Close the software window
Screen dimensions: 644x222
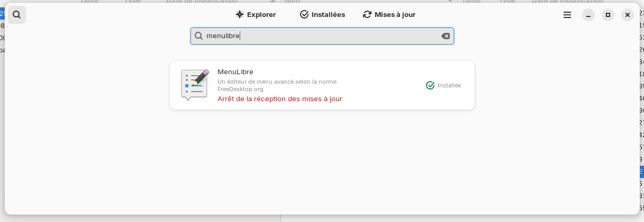click(x=628, y=15)
